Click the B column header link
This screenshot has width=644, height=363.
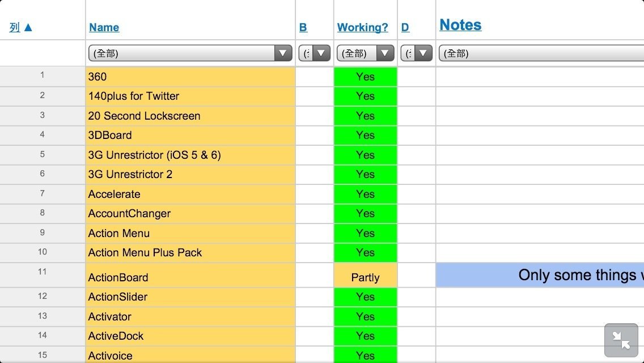[303, 27]
